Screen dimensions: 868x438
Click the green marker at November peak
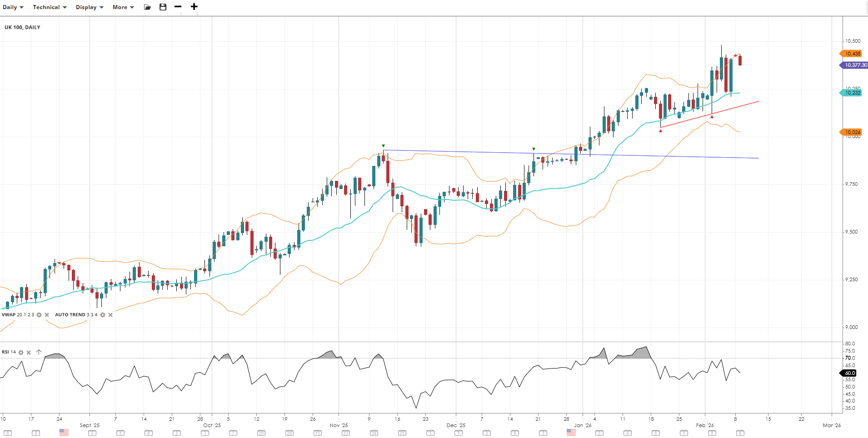pos(384,146)
